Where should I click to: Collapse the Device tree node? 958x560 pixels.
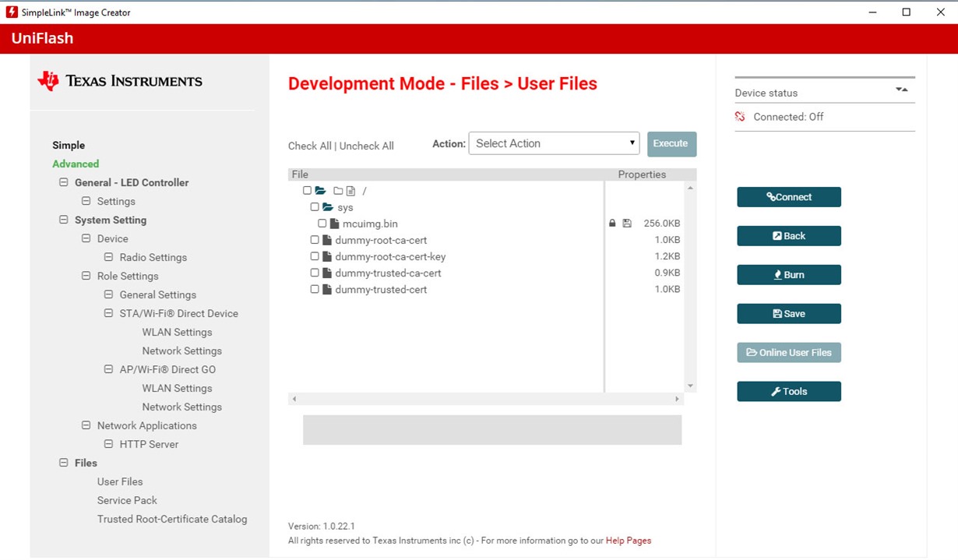click(86, 238)
